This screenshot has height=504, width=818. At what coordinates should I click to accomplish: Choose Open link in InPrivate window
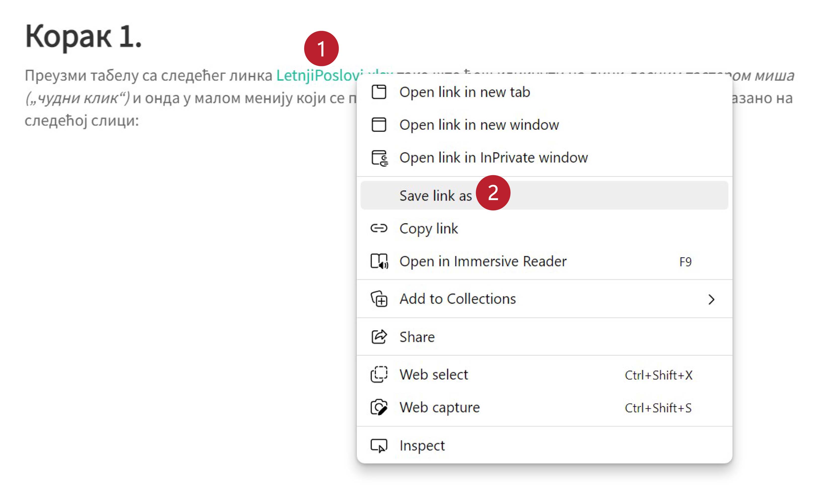tap(493, 158)
